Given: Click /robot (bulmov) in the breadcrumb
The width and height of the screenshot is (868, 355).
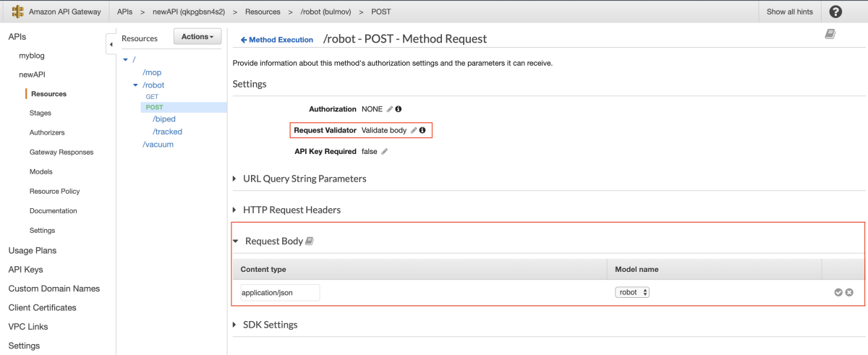Looking at the screenshot, I should click(325, 12).
